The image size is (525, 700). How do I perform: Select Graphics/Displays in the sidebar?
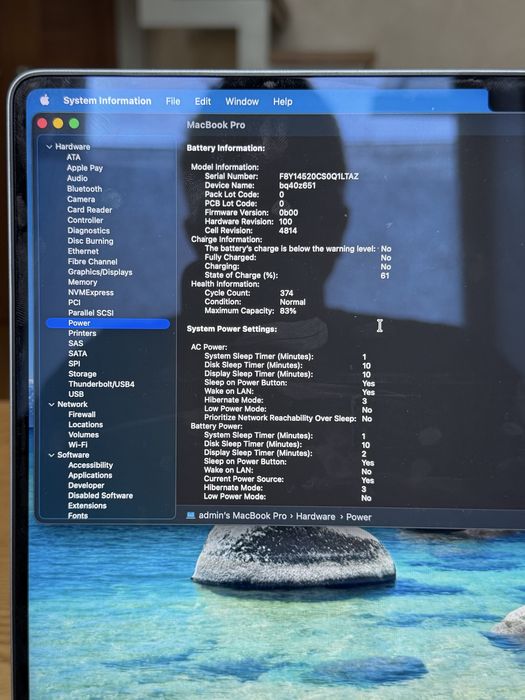[100, 272]
